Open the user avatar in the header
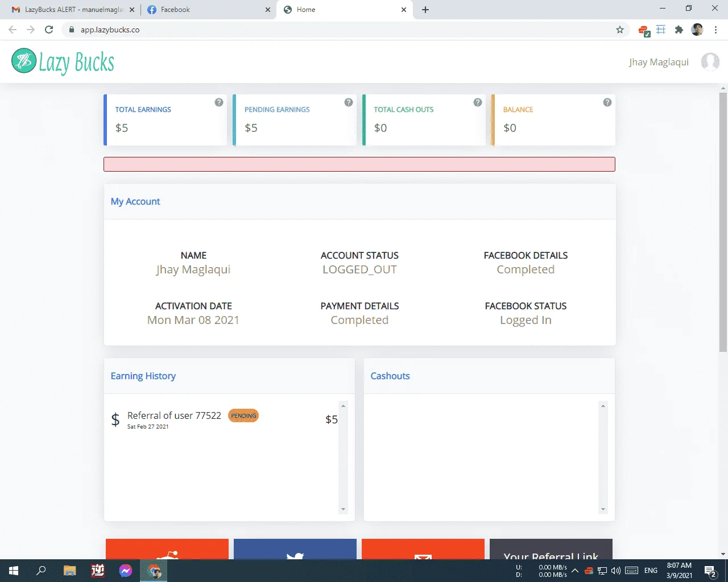Image resolution: width=728 pixels, height=582 pixels. tap(710, 61)
